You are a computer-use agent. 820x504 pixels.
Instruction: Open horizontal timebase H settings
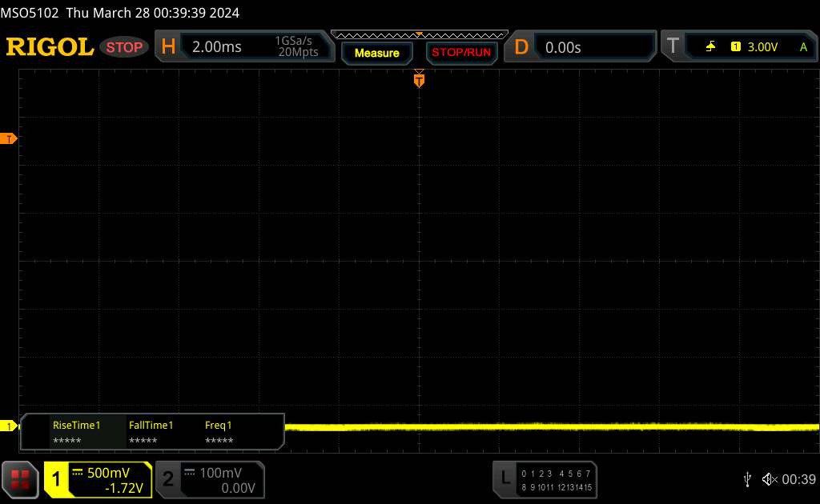click(168, 46)
